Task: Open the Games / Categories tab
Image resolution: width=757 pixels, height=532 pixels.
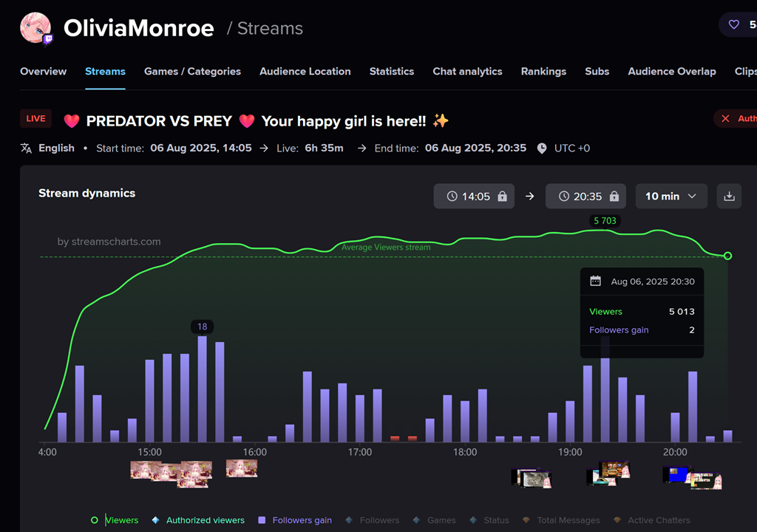Action: [192, 72]
